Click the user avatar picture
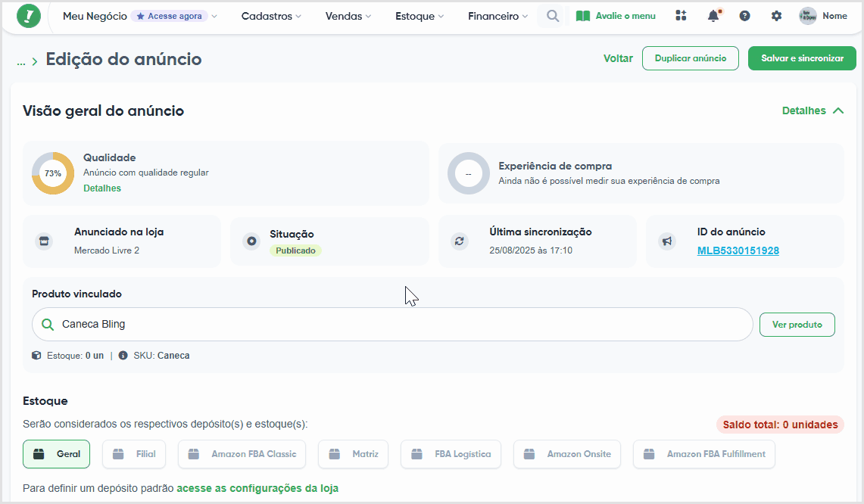The width and height of the screenshot is (864, 504). (808, 16)
